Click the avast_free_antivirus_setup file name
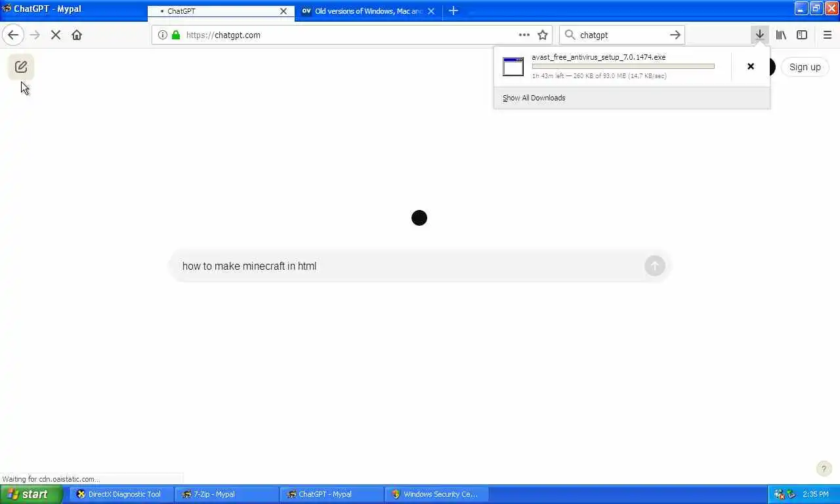The image size is (840, 504). [598, 57]
